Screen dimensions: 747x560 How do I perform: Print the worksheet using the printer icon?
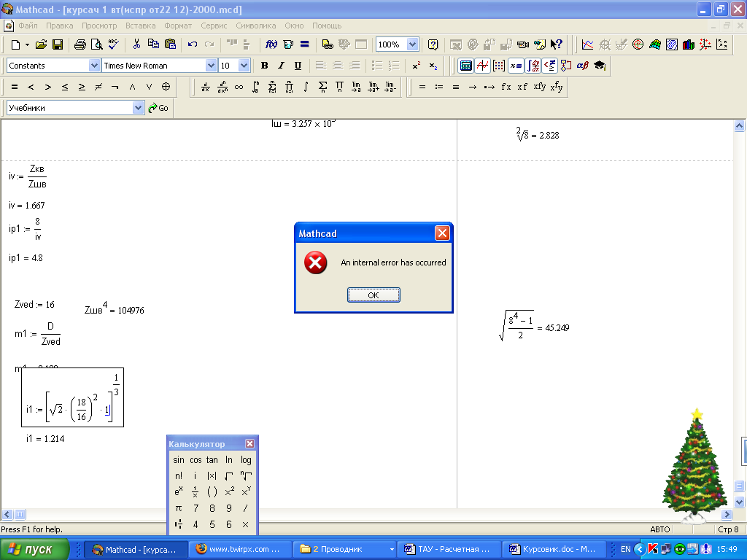(x=80, y=44)
